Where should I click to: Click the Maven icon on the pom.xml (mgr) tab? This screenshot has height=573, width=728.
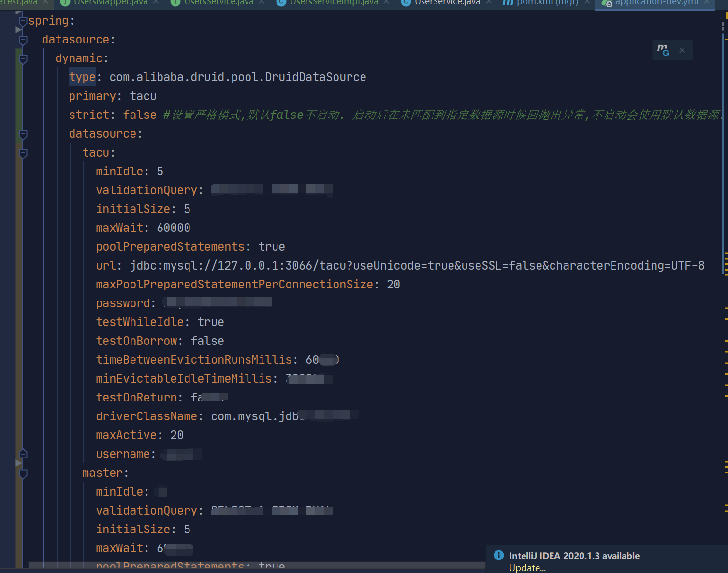(x=508, y=2)
